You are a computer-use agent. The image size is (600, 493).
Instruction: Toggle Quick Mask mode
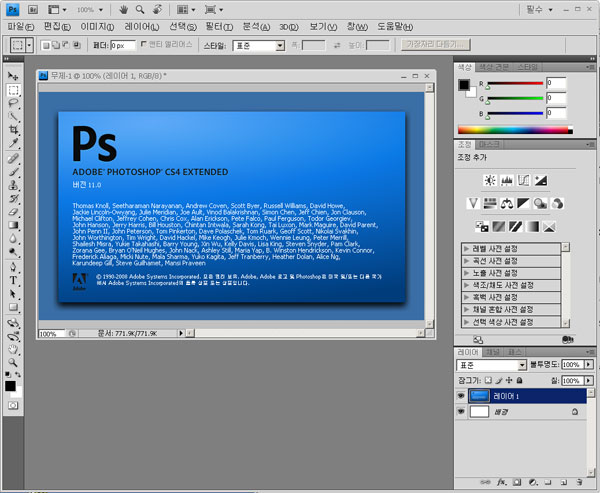13,405
